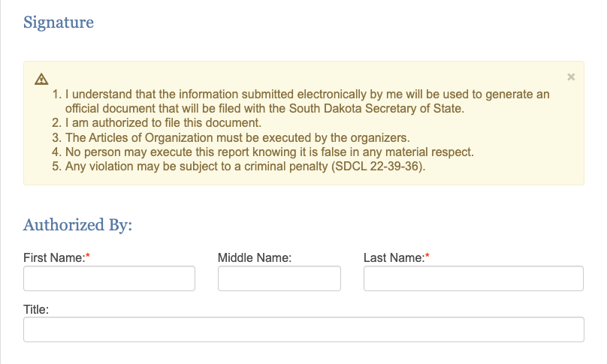
Task: Click the criminal penalty SDCL 22-39-36 statement
Action: (x=245, y=167)
